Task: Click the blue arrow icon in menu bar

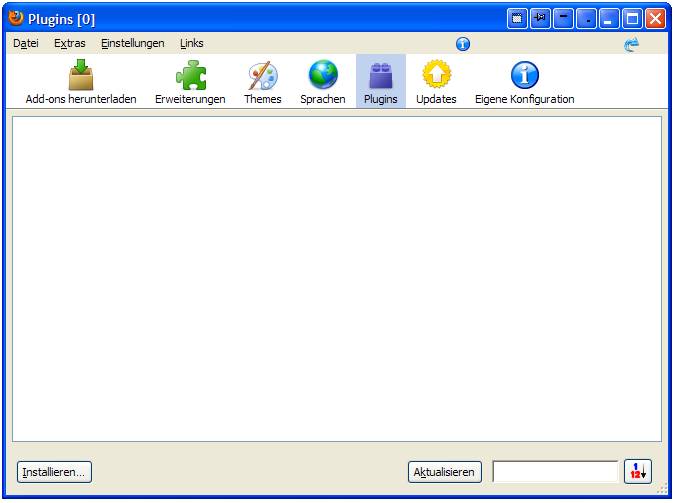Action: (632, 44)
